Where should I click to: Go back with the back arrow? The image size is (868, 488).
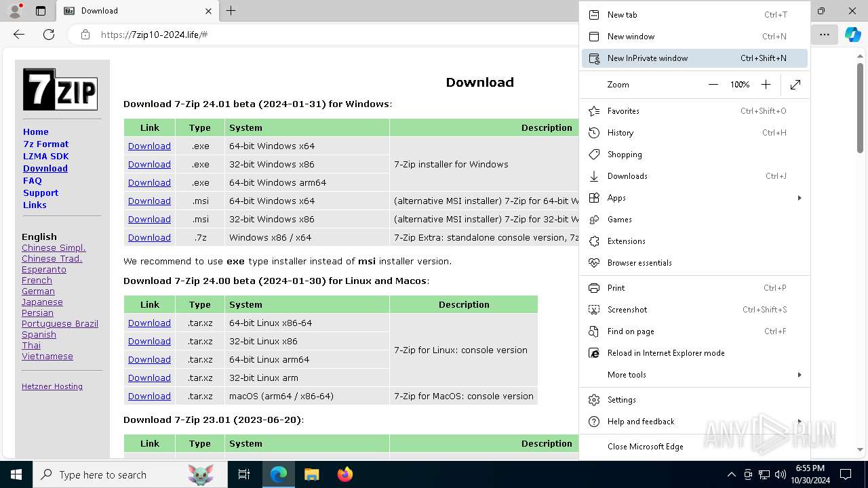(x=19, y=35)
